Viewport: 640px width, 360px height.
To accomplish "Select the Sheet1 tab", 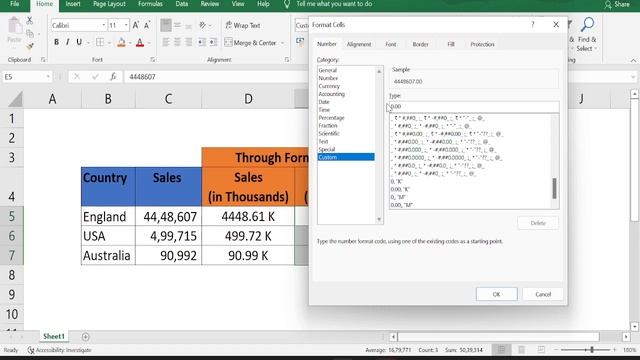I will [54, 337].
